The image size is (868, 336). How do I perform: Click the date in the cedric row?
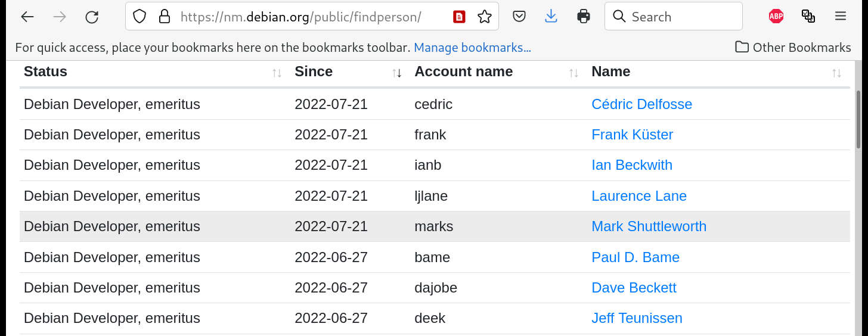click(331, 104)
